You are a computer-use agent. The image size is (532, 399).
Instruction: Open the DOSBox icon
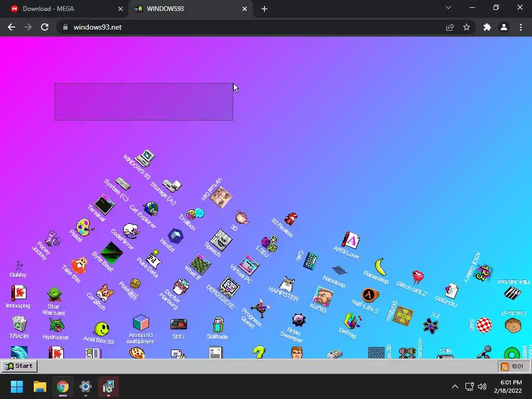403,315
